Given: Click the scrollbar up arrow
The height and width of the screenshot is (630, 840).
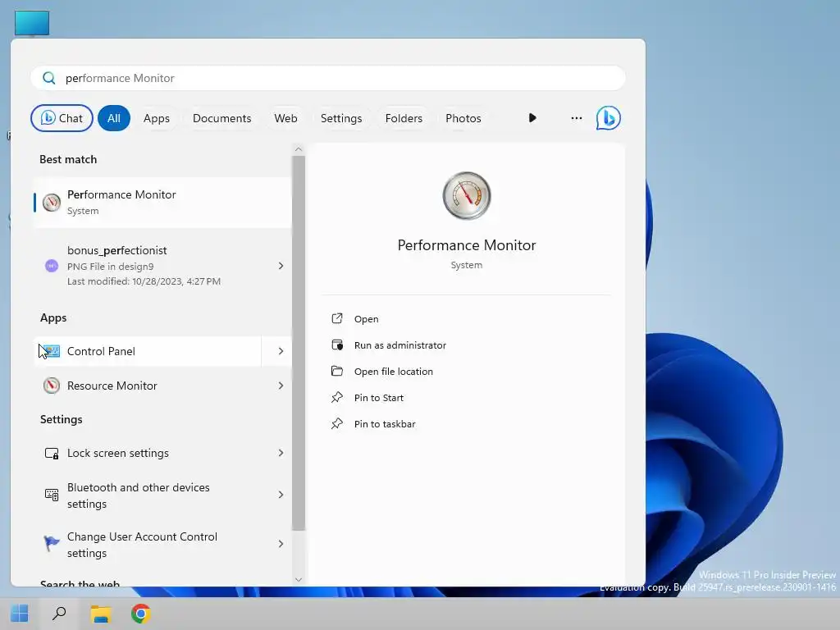Looking at the screenshot, I should click(x=299, y=149).
